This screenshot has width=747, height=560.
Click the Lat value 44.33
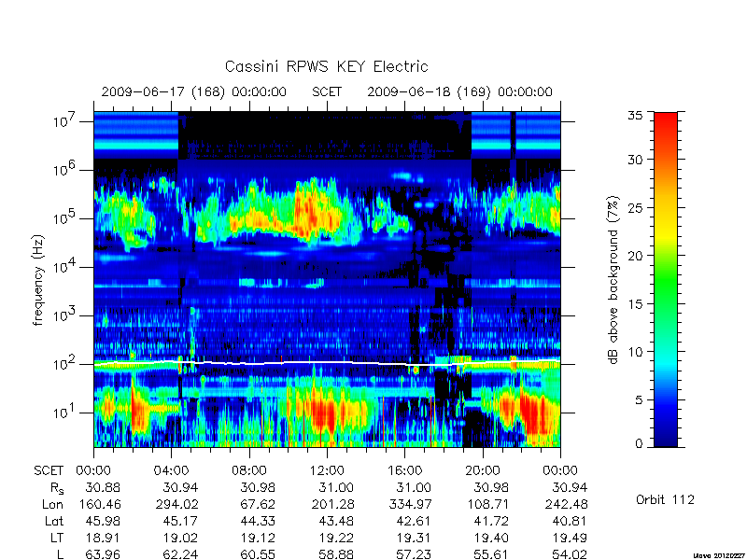coord(258,521)
